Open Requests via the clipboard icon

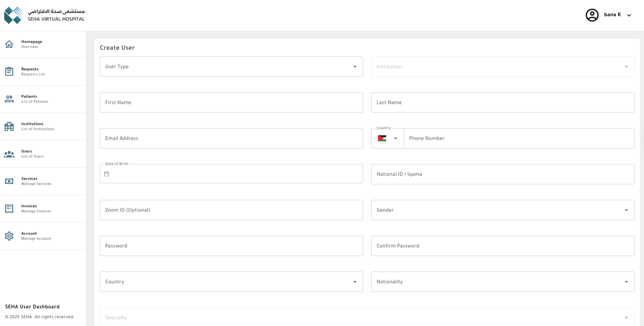click(x=9, y=71)
